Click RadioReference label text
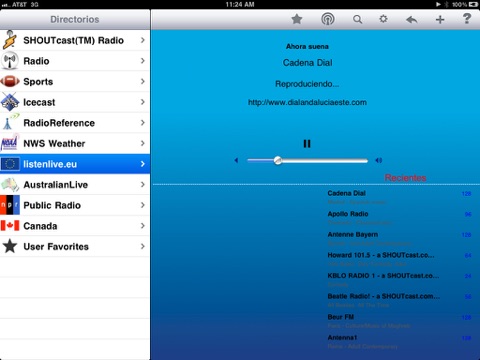This screenshot has height=360, width=480. click(59, 123)
